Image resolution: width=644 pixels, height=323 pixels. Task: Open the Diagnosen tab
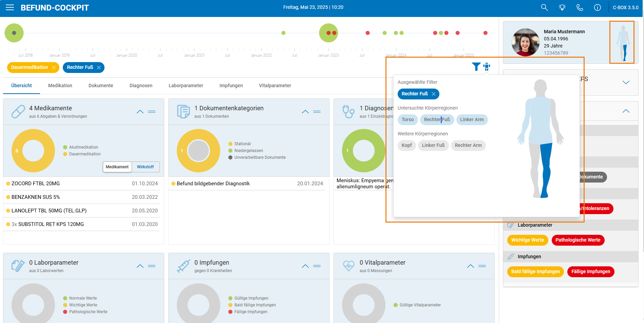tap(141, 85)
